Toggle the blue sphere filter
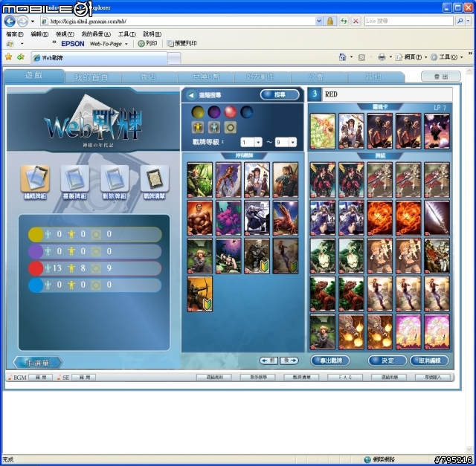This screenshot has width=476, height=466. pyautogui.click(x=247, y=112)
